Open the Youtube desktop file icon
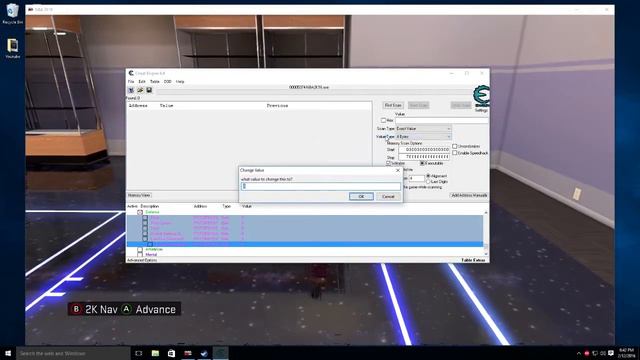 pyautogui.click(x=13, y=48)
